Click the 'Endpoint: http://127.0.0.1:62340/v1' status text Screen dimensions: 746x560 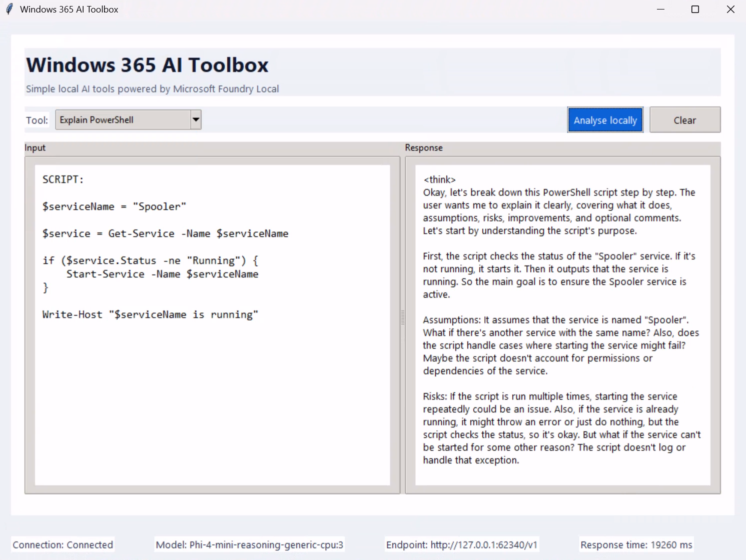[462, 544]
